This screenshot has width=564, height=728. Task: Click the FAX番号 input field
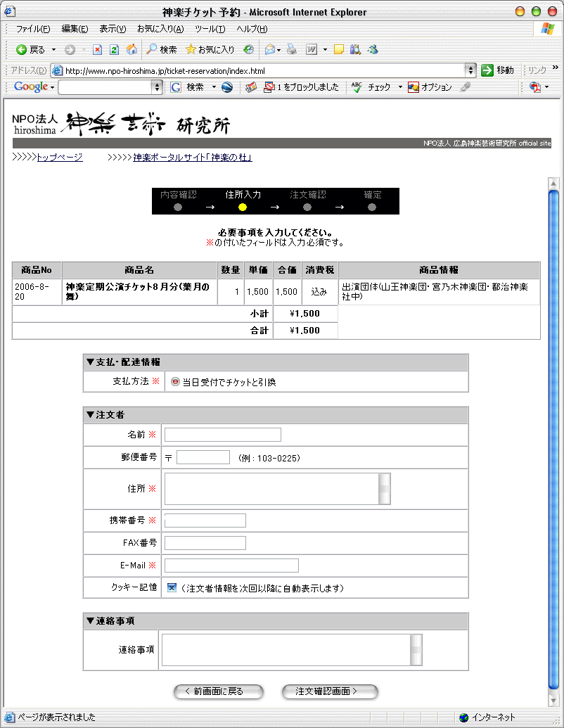tap(205, 542)
